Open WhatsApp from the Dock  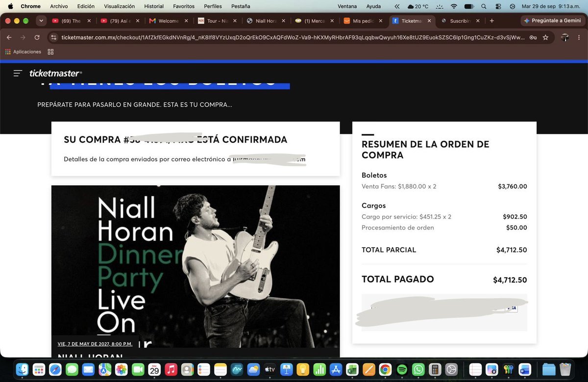tap(417, 369)
